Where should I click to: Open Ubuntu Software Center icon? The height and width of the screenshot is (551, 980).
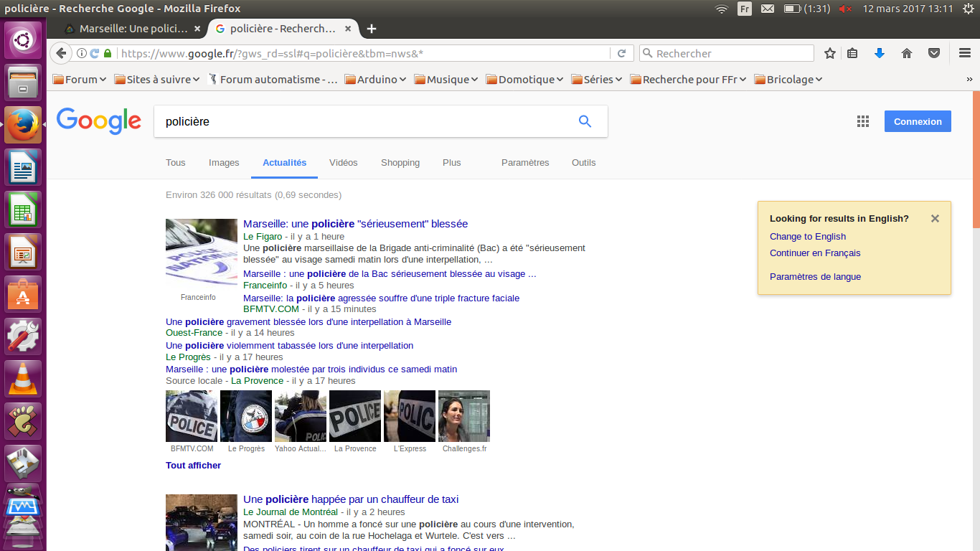coord(24,295)
